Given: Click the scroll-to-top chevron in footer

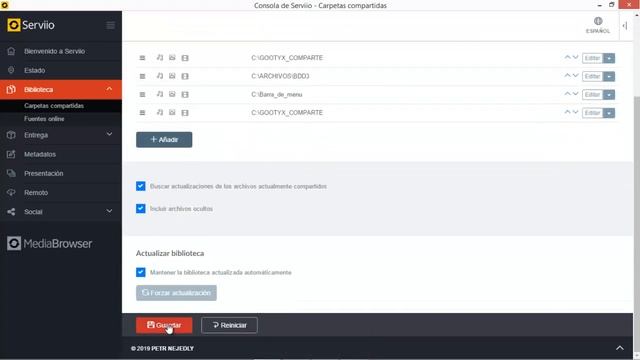Looking at the screenshot, I should pos(620,348).
